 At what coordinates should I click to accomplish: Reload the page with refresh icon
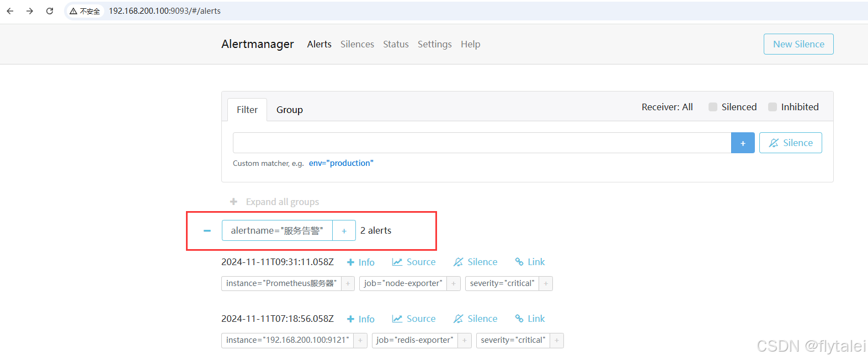(50, 11)
